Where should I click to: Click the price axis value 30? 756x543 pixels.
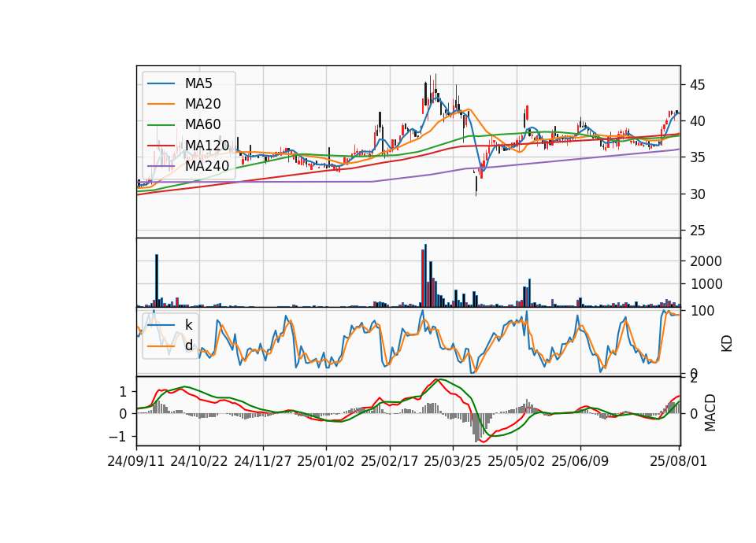pos(698,194)
